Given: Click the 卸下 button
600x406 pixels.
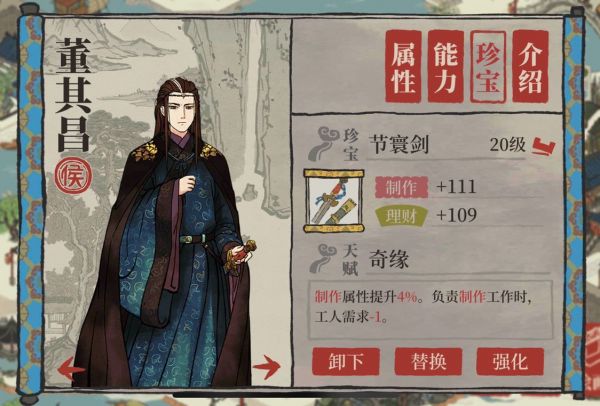Looking at the screenshot, I should point(346,361).
